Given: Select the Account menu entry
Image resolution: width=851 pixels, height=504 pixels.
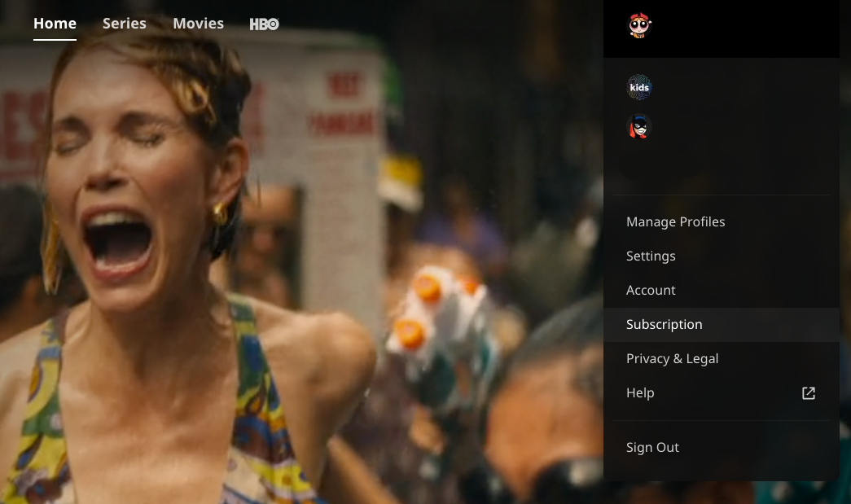Looking at the screenshot, I should 651,291.
